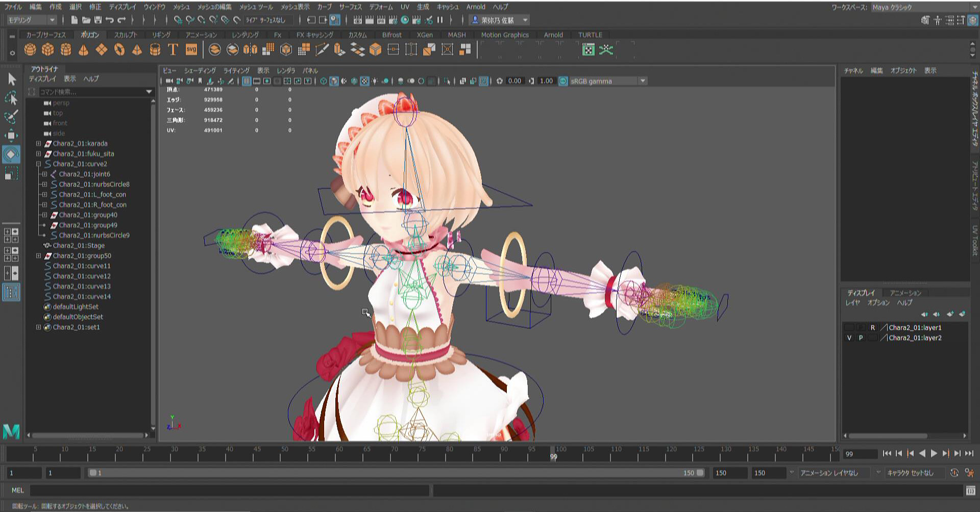The width and height of the screenshot is (980, 512).
Task: Open the デフォーム menu
Action: coord(381,7)
